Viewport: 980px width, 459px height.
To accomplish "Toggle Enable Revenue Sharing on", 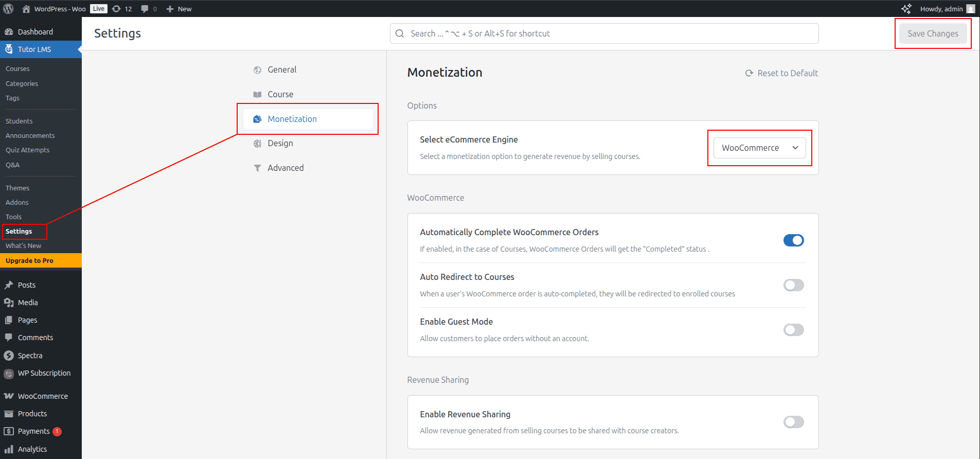I will [x=793, y=422].
